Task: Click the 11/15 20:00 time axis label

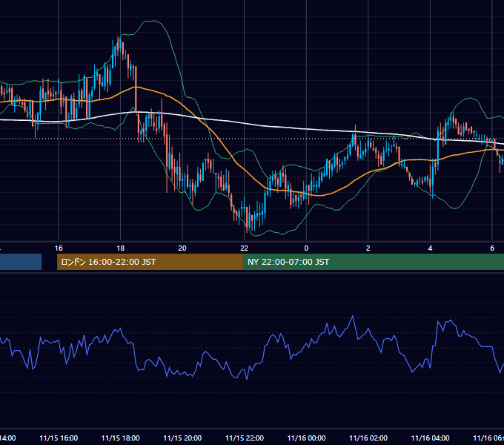Action: (x=182, y=438)
